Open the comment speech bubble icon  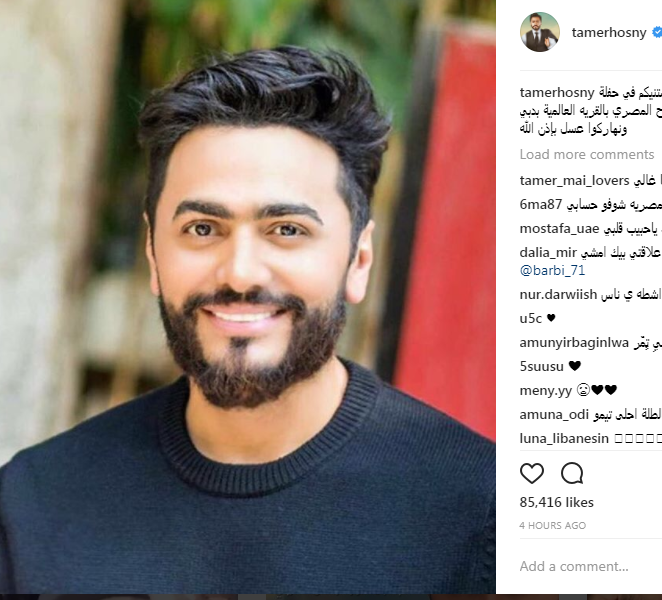572,473
